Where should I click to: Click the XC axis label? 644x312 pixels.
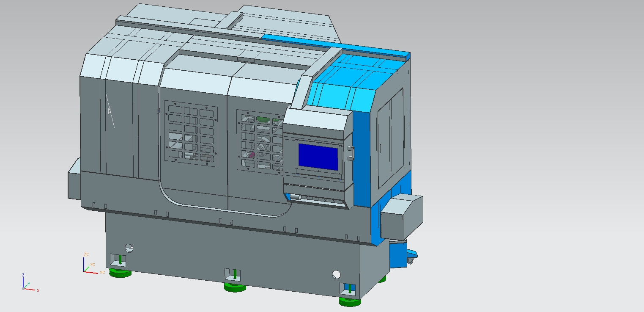click(x=102, y=272)
